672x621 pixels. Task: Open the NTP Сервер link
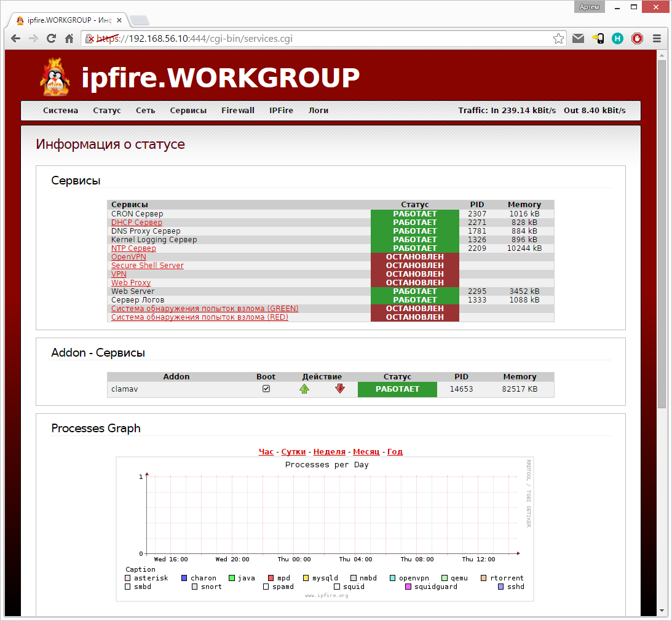(x=133, y=248)
